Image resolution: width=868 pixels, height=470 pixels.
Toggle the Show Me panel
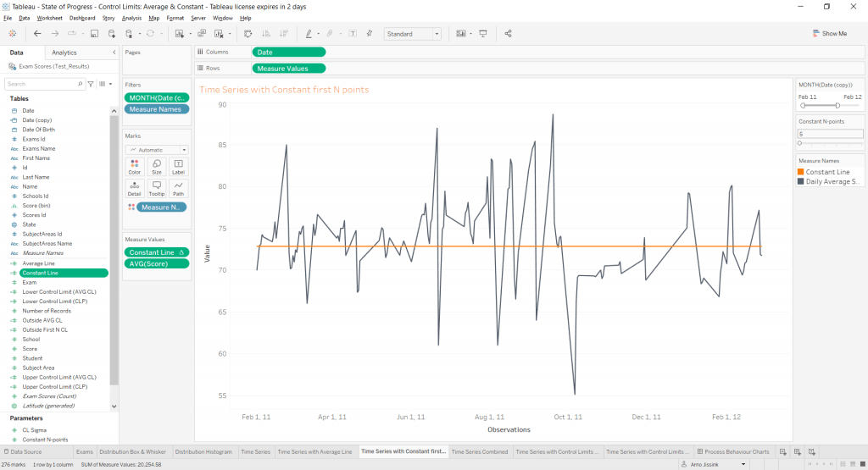pos(829,34)
